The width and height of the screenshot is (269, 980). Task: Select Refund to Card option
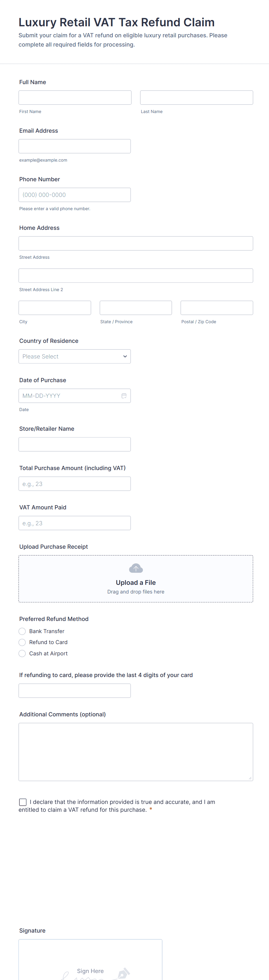(x=23, y=642)
